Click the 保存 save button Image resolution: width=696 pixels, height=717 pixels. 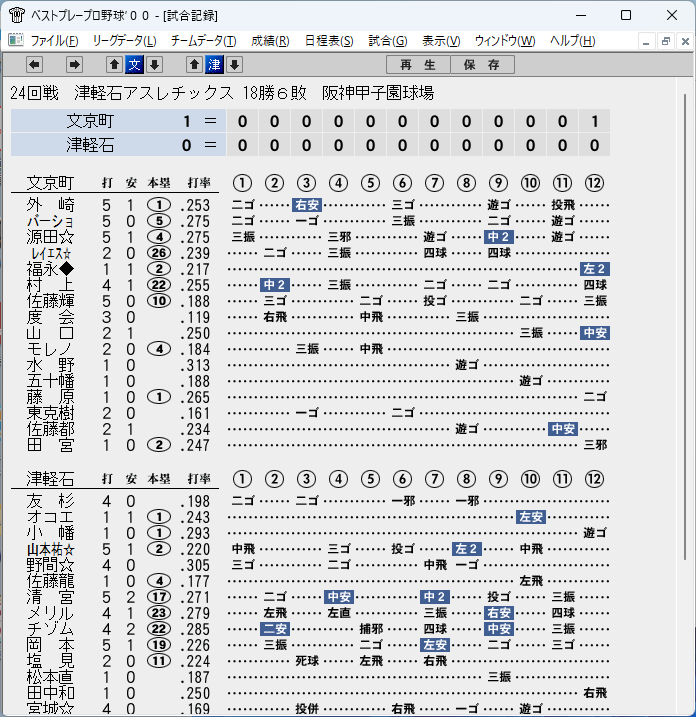(482, 64)
